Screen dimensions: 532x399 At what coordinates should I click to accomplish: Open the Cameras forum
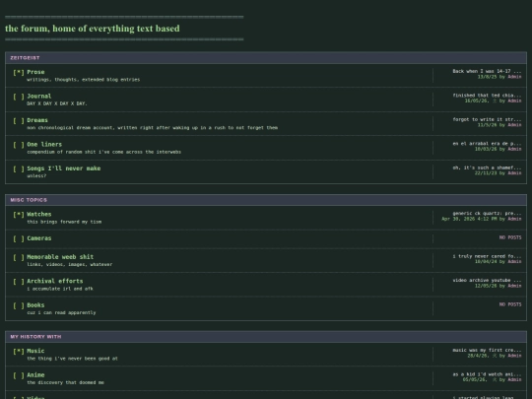pos(39,238)
